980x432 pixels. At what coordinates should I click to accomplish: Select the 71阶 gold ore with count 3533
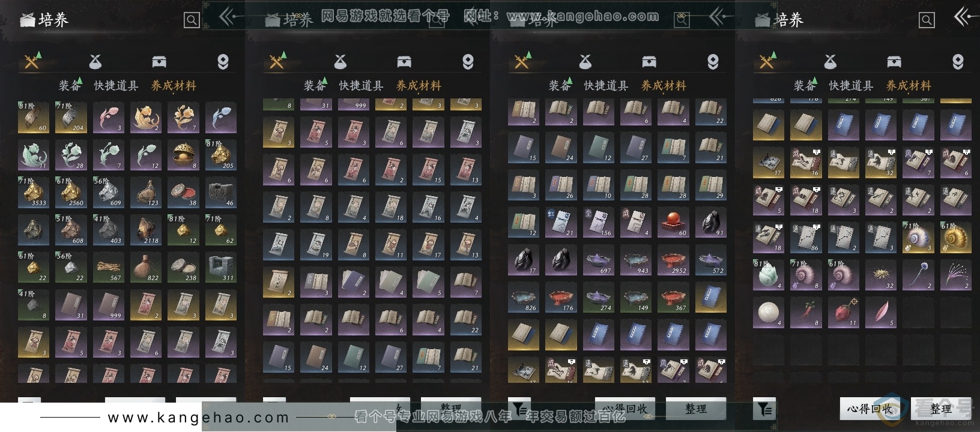point(34,192)
